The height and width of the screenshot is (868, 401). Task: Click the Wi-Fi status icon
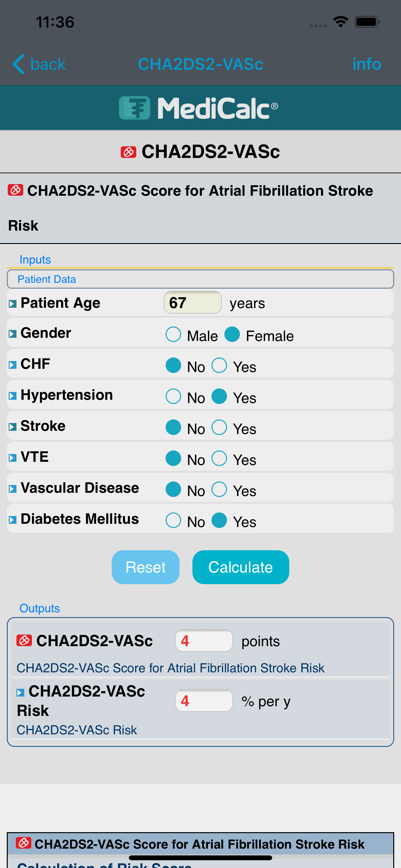(x=340, y=22)
